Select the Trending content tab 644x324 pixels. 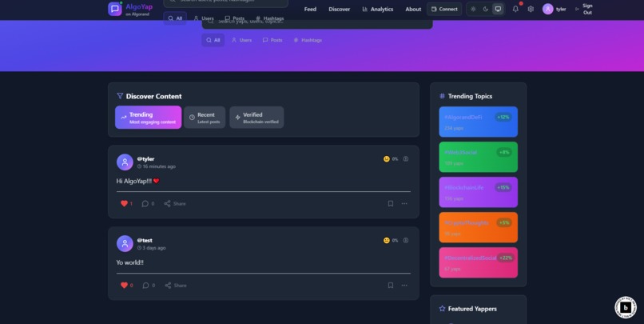click(149, 118)
